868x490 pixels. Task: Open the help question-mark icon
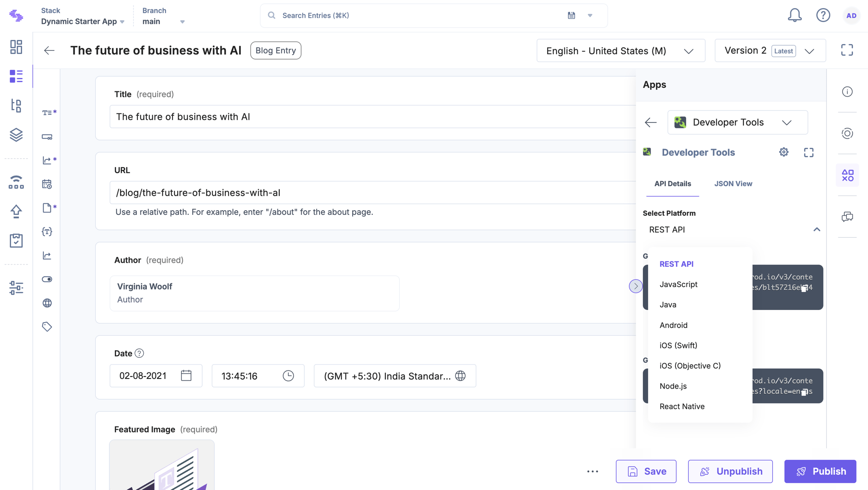click(823, 15)
